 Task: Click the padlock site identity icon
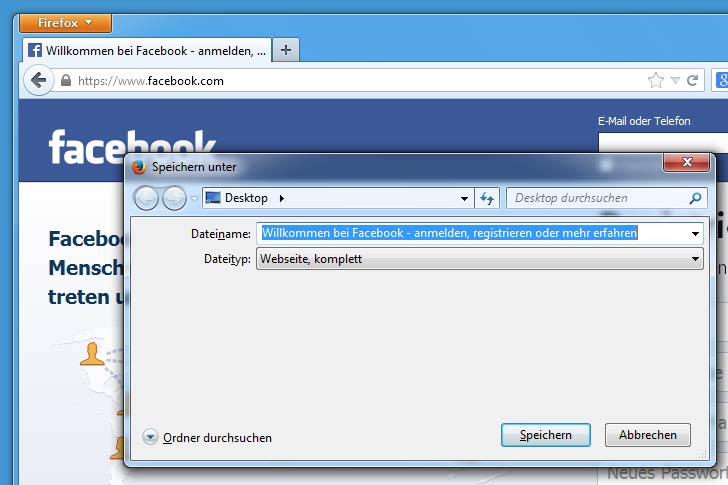click(x=66, y=80)
